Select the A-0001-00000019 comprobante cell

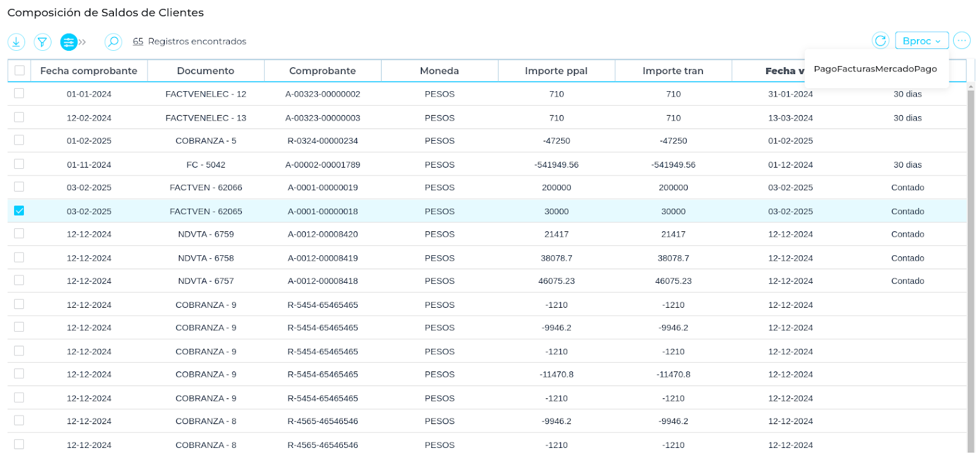(x=323, y=188)
